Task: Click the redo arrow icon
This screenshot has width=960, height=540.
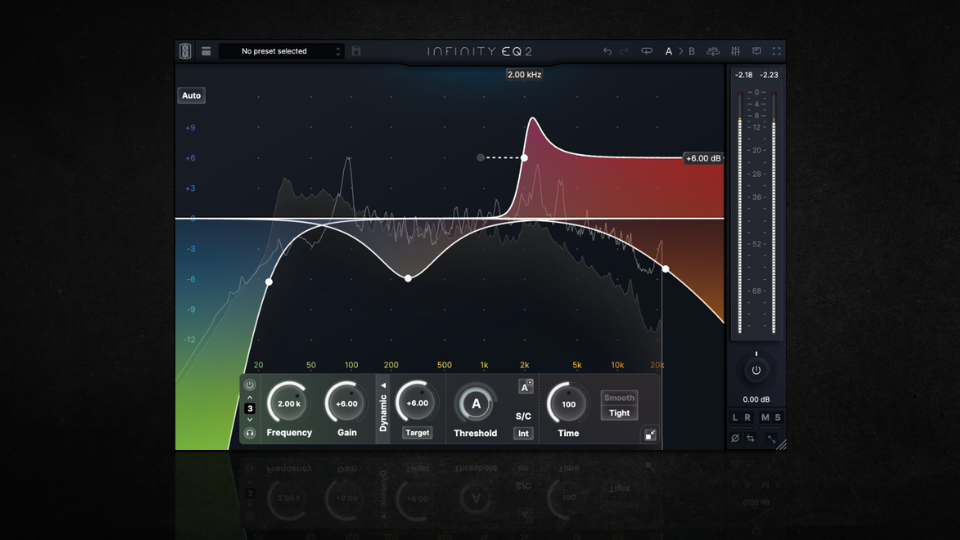Action: click(x=624, y=51)
